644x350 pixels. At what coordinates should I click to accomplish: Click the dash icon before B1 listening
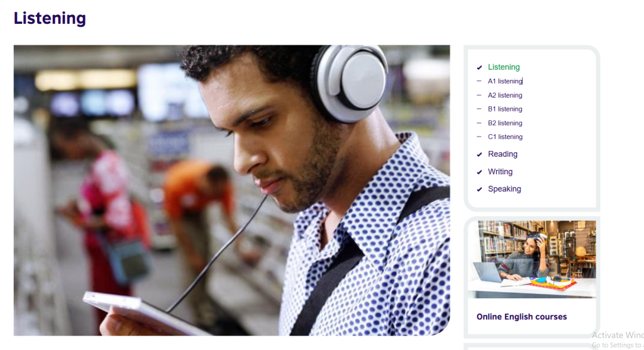pyautogui.click(x=479, y=109)
